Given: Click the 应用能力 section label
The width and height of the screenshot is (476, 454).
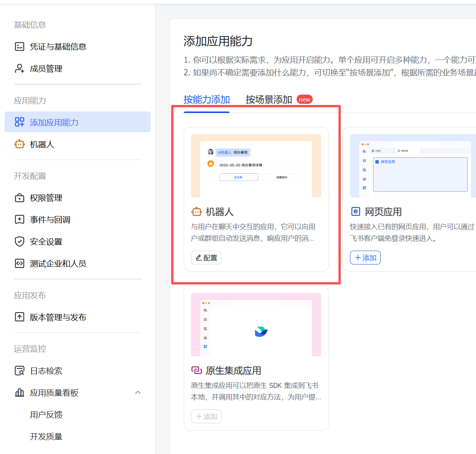Looking at the screenshot, I should click(30, 100).
